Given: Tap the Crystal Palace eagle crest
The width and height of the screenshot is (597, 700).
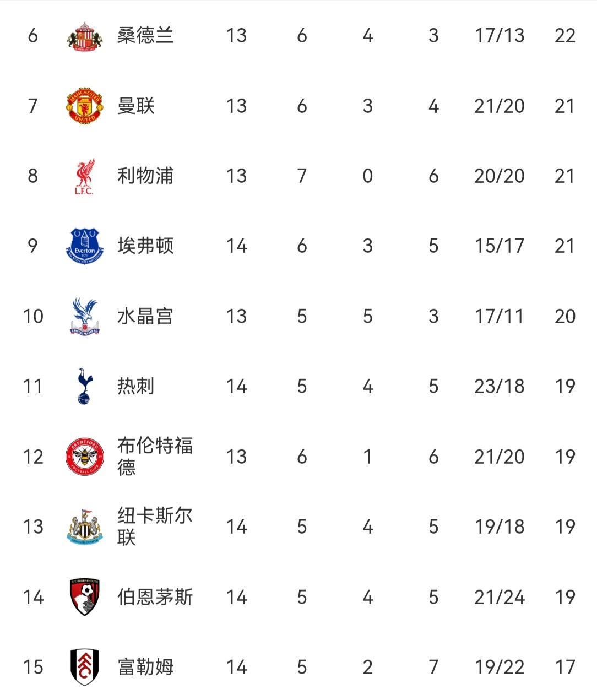Looking at the screenshot, I should tap(84, 316).
